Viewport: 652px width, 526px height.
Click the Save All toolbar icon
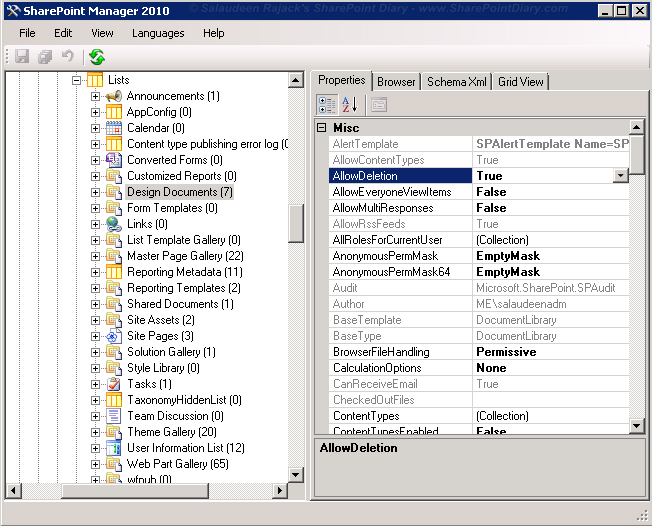tap(45, 57)
